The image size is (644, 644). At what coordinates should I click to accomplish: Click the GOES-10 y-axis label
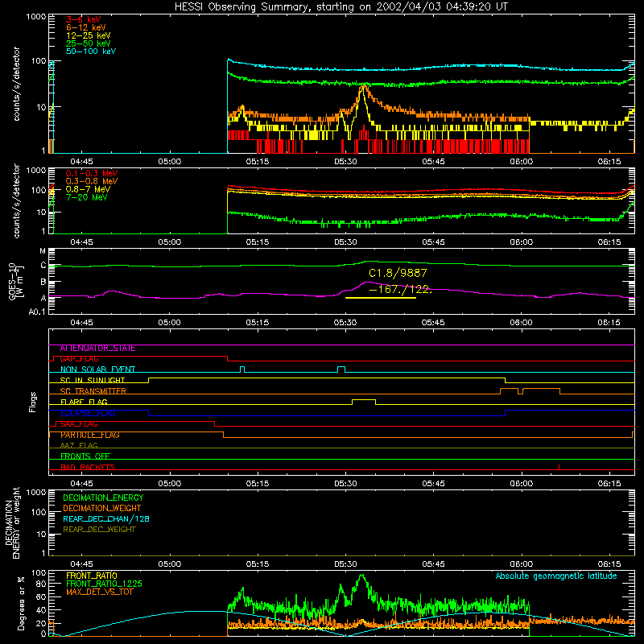pos(16,282)
